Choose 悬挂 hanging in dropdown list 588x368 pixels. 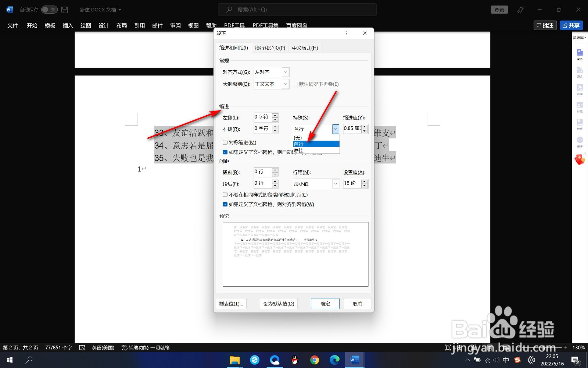tap(316, 150)
